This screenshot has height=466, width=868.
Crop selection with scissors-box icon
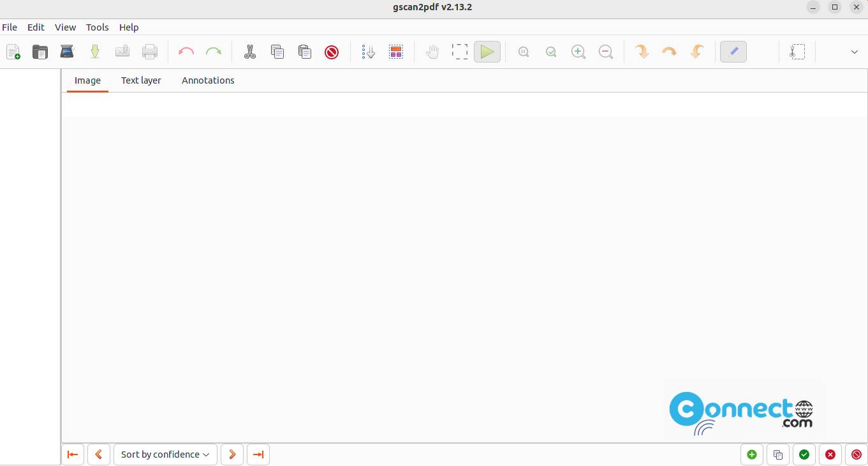coord(797,52)
